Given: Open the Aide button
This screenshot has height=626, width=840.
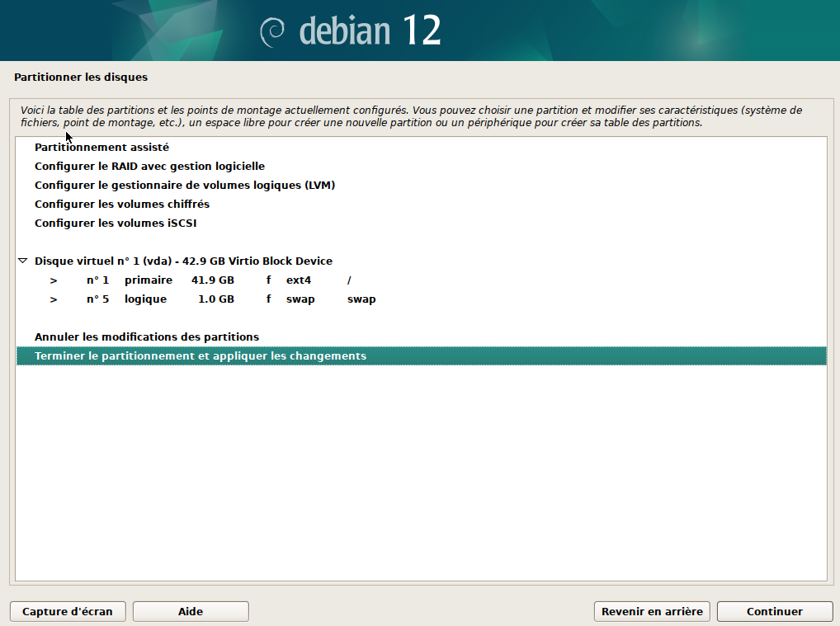Looking at the screenshot, I should click(191, 611).
